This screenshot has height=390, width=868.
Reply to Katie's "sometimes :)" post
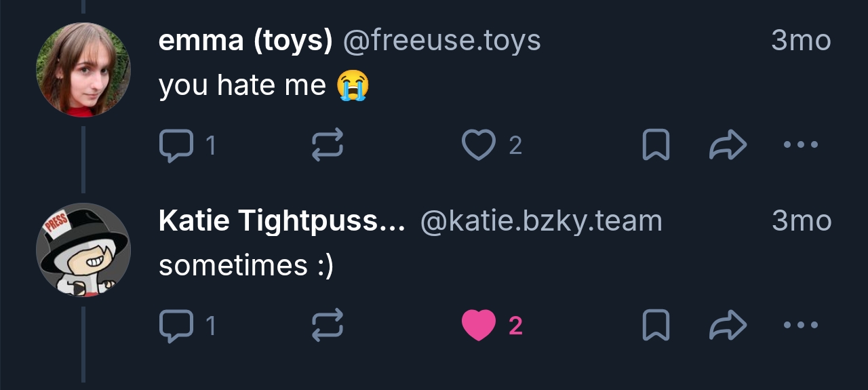click(175, 326)
